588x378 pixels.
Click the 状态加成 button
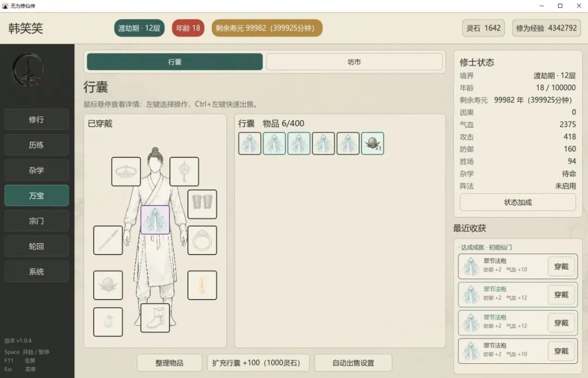tap(518, 202)
